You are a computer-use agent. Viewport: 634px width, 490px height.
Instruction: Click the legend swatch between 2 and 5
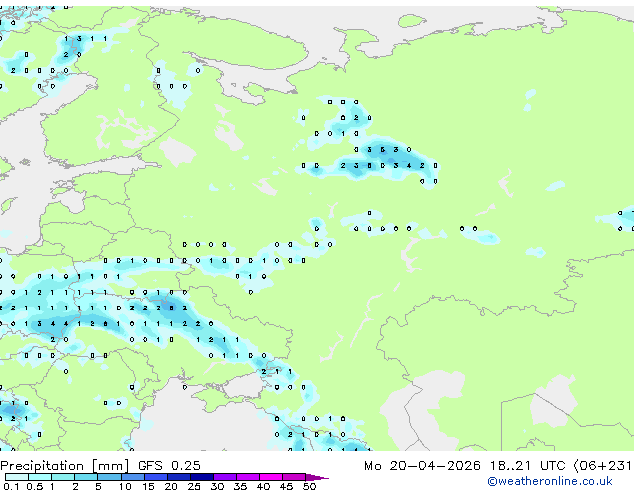86,477
